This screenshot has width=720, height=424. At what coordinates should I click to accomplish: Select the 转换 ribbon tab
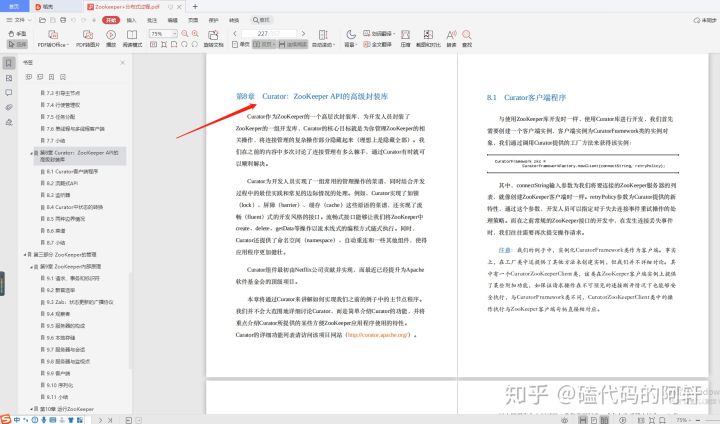[234, 20]
